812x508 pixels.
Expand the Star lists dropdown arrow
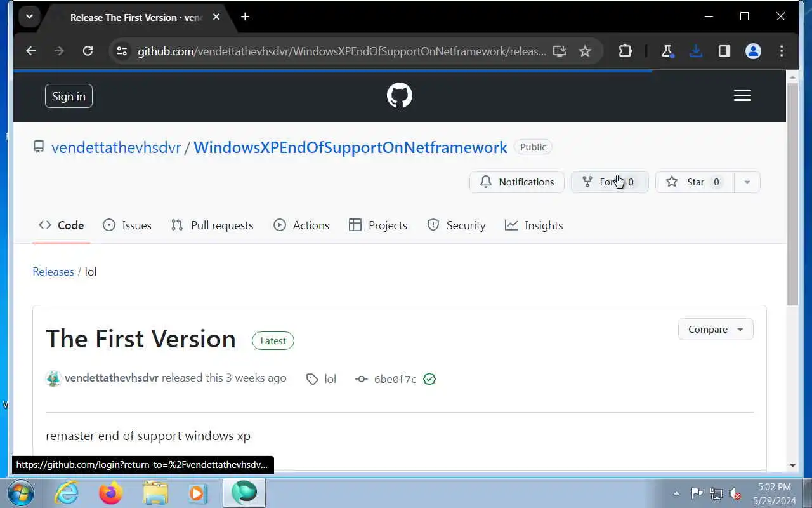(747, 182)
